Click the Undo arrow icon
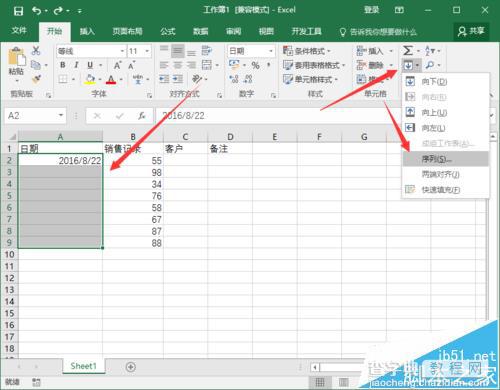 pyautogui.click(x=36, y=11)
